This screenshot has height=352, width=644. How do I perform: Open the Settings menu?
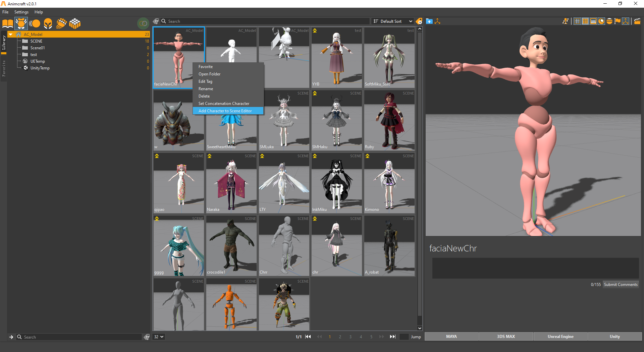point(21,12)
